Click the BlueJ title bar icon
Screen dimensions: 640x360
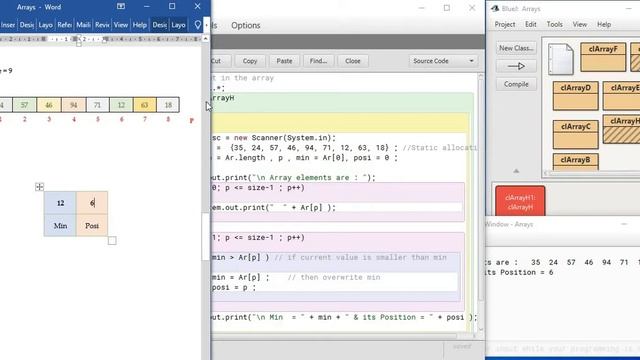[495, 8]
